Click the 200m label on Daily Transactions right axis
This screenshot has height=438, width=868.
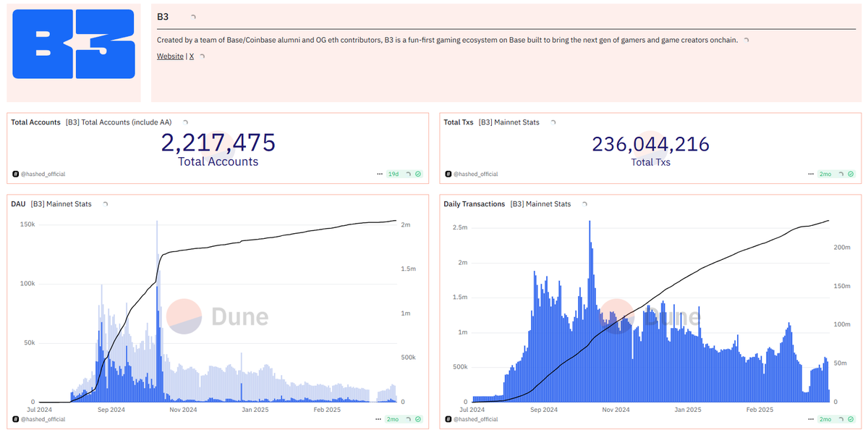841,248
